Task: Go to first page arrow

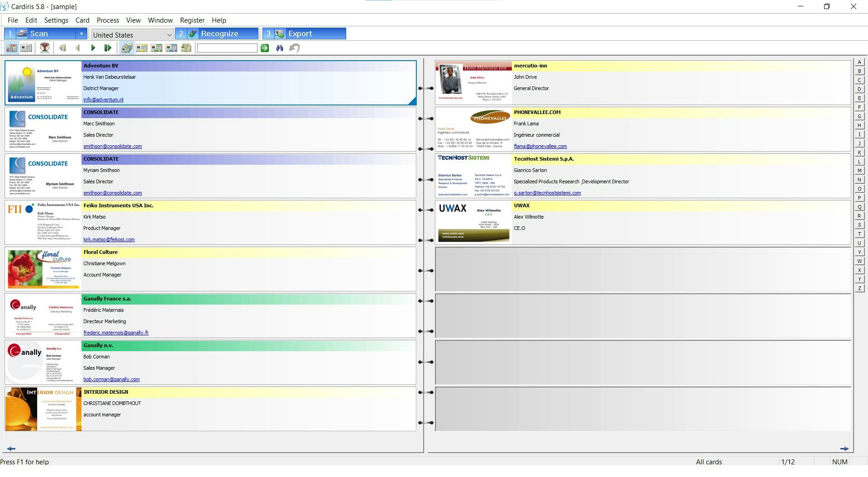Action: click(62, 48)
